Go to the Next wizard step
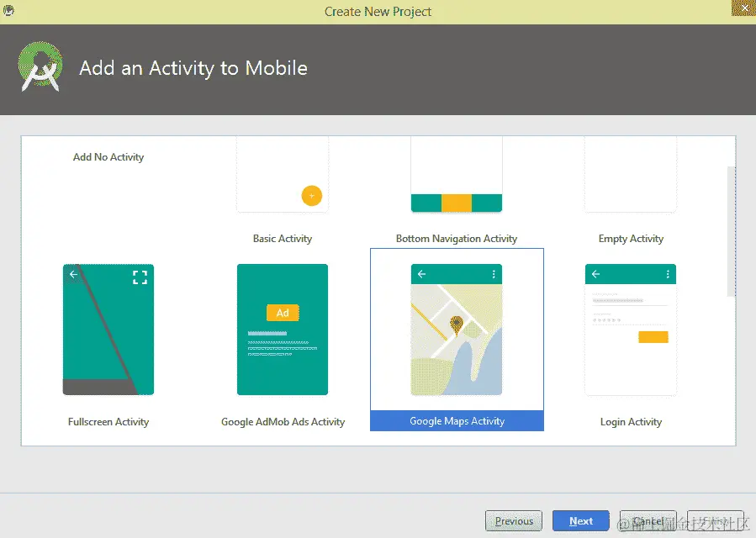Screen dimensions: 756x538 581,520
